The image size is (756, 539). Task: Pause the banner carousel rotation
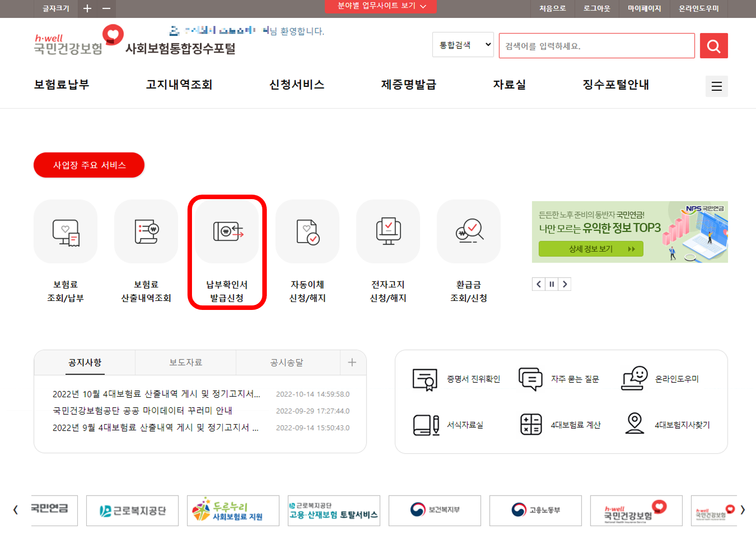(x=552, y=284)
